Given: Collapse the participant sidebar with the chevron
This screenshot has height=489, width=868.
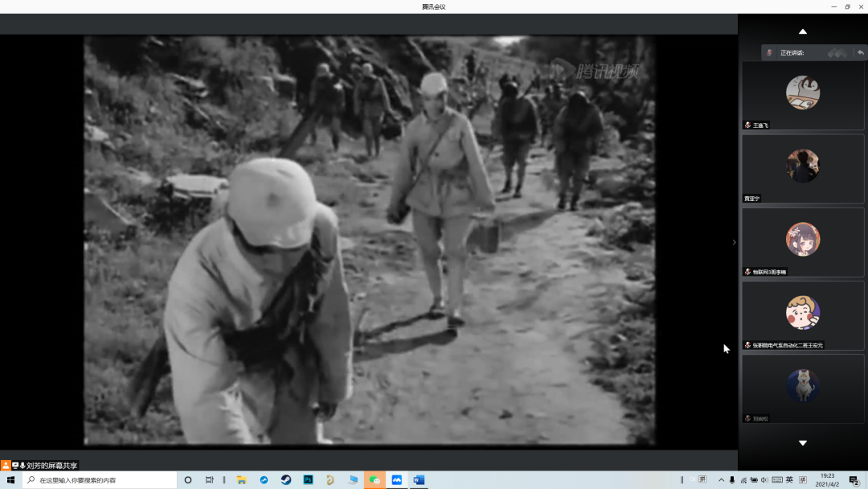Looking at the screenshot, I should pyautogui.click(x=734, y=242).
